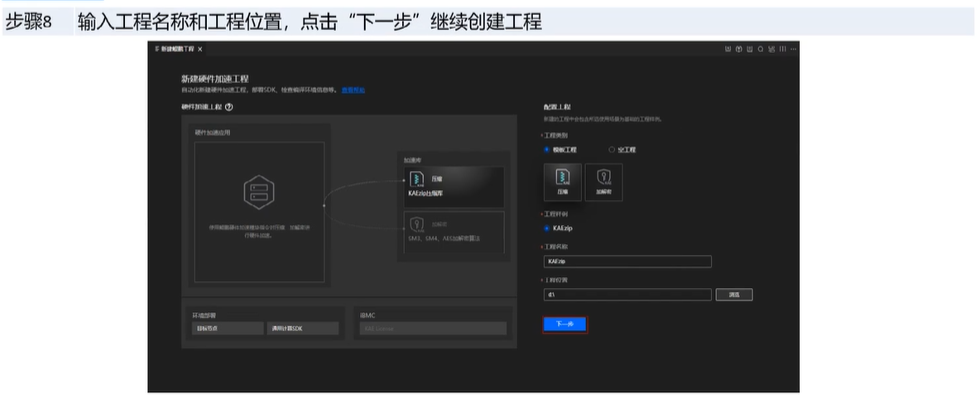The image size is (977, 395).
Task: Open the more actions ellipsis menu
Action: pos(793,49)
